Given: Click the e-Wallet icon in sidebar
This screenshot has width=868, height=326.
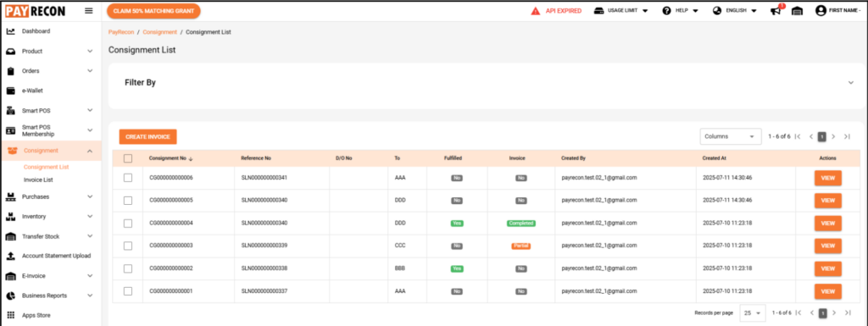Looking at the screenshot, I should pyautogui.click(x=10, y=91).
